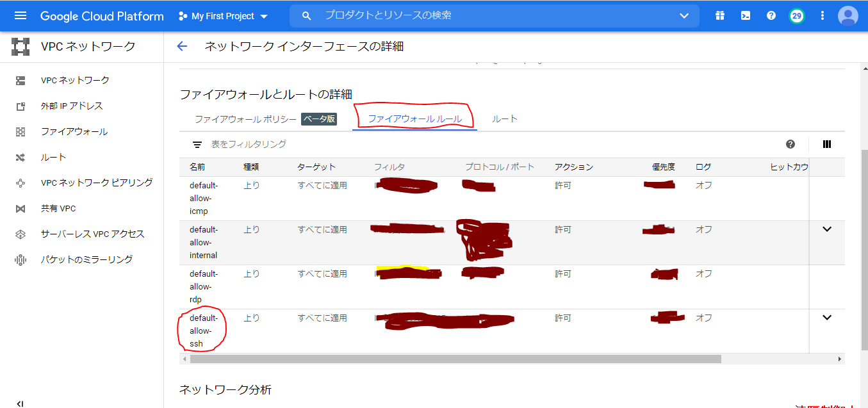The height and width of the screenshot is (408, 868).
Task: Click the shared VPC sidebar icon
Action: [x=20, y=208]
